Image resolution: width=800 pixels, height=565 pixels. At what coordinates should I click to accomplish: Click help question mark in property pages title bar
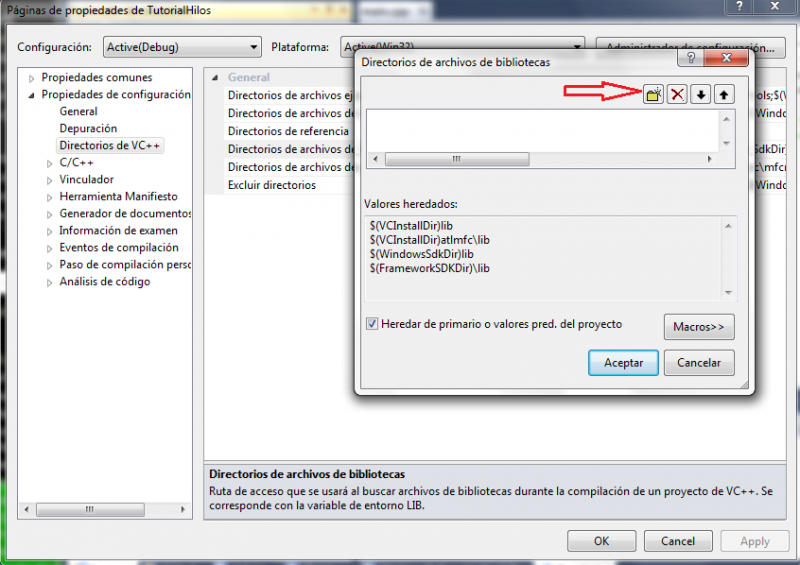[x=739, y=6]
